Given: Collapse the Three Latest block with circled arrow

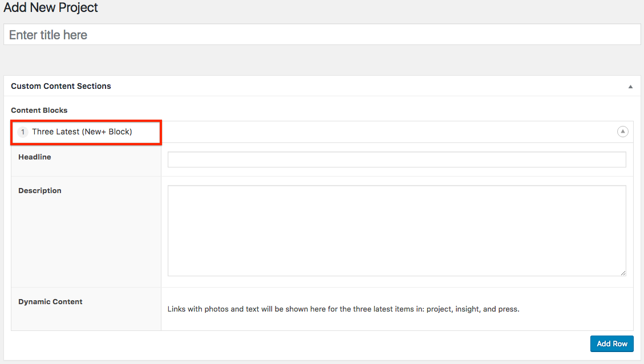Looking at the screenshot, I should coord(623,132).
